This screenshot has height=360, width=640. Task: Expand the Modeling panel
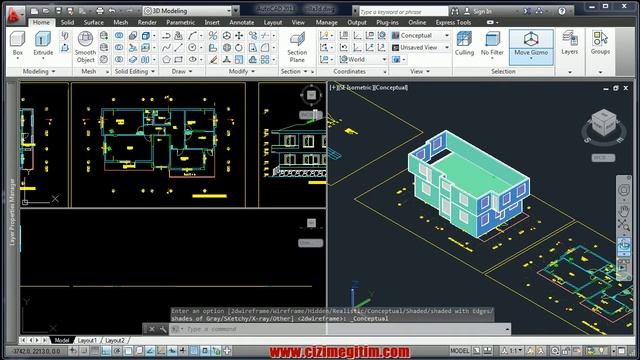(x=39, y=71)
